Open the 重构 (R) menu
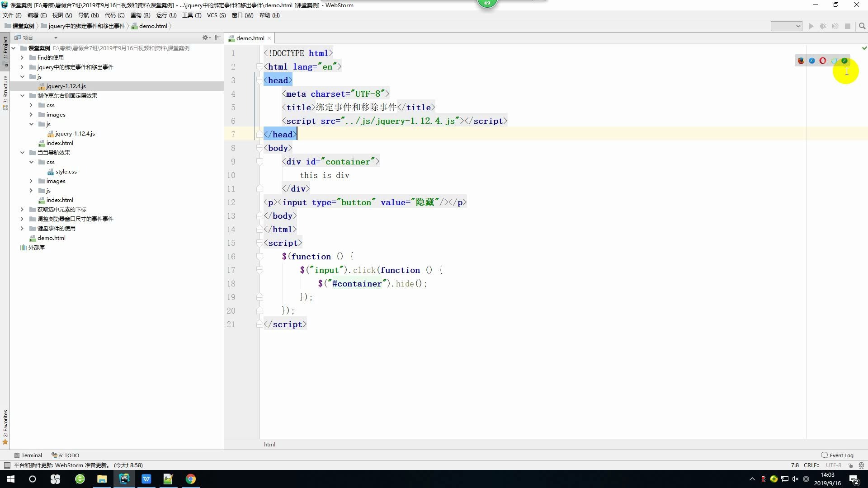The image size is (868, 488). 140,15
